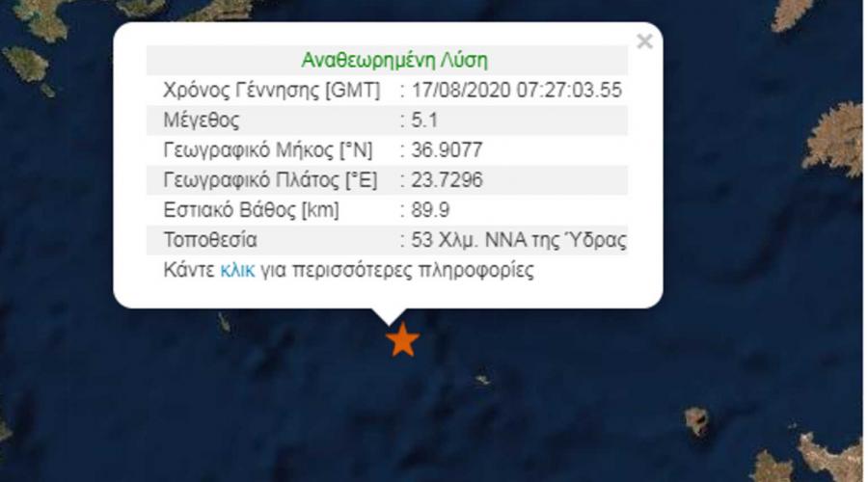Click the magnitude value 5.1
The width and height of the screenshot is (868, 482).
424,120
